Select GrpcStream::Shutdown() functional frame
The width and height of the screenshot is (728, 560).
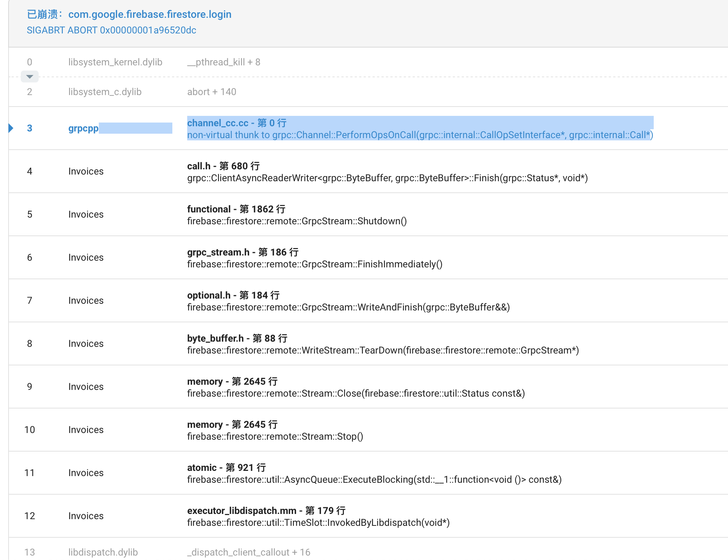pyautogui.click(x=297, y=221)
